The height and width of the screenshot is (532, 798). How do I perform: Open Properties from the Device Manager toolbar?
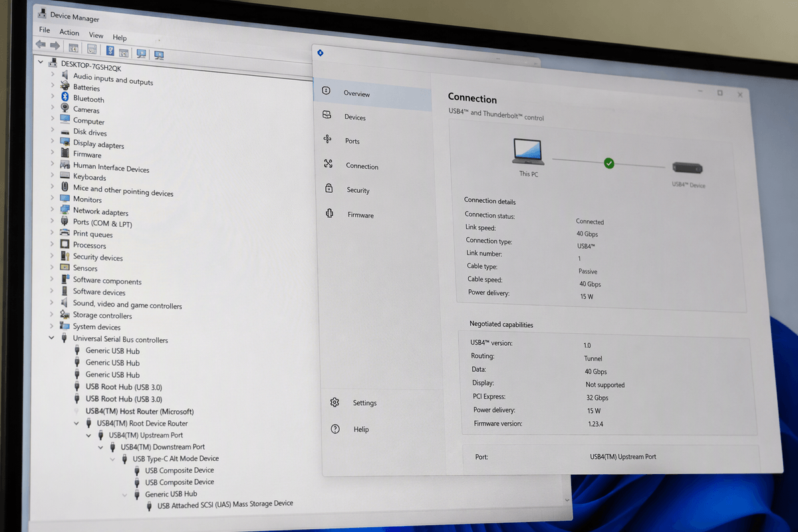[x=92, y=49]
